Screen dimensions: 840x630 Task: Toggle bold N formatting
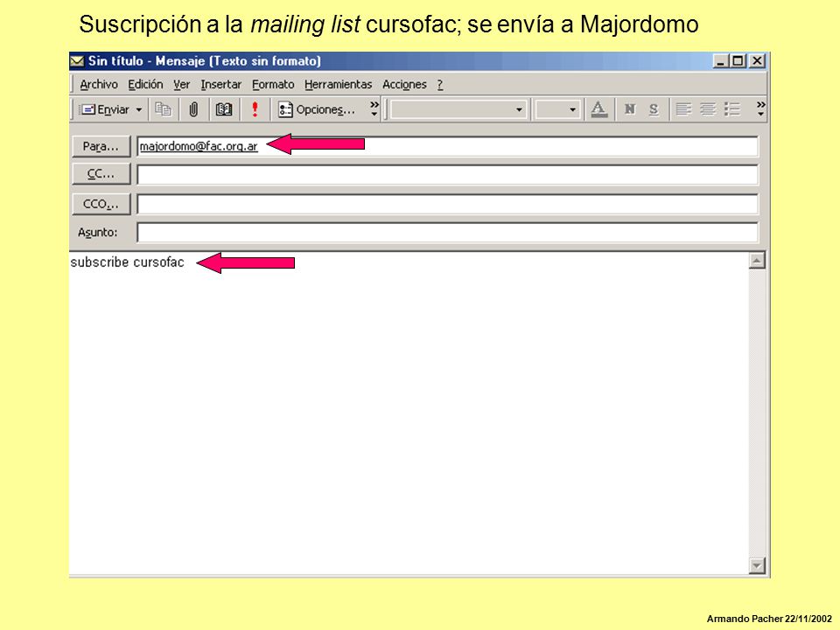[x=630, y=110]
